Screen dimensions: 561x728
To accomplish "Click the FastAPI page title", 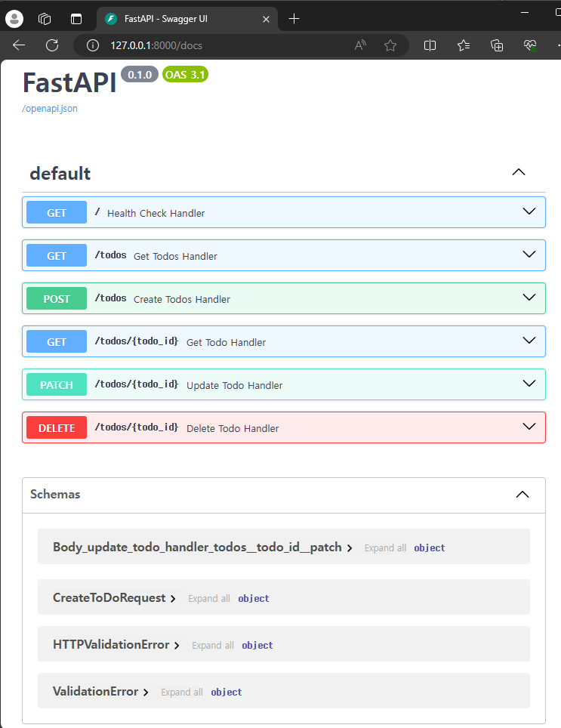I will coord(69,82).
